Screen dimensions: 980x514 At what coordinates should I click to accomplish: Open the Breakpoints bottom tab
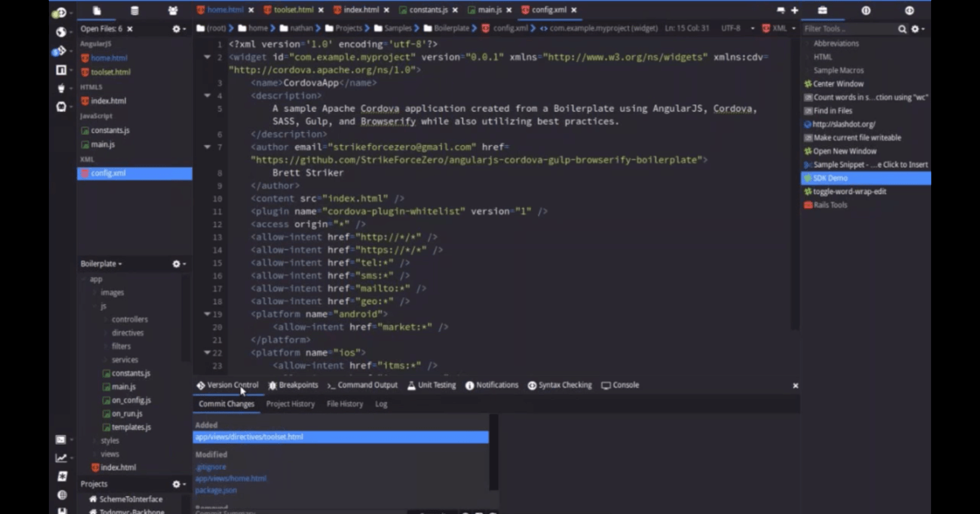coord(293,385)
